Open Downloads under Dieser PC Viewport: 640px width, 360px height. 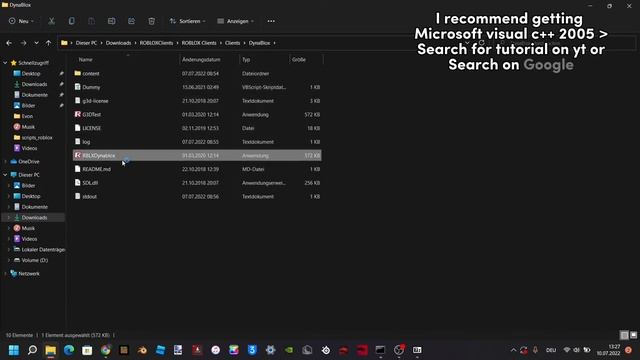pyautogui.click(x=34, y=218)
